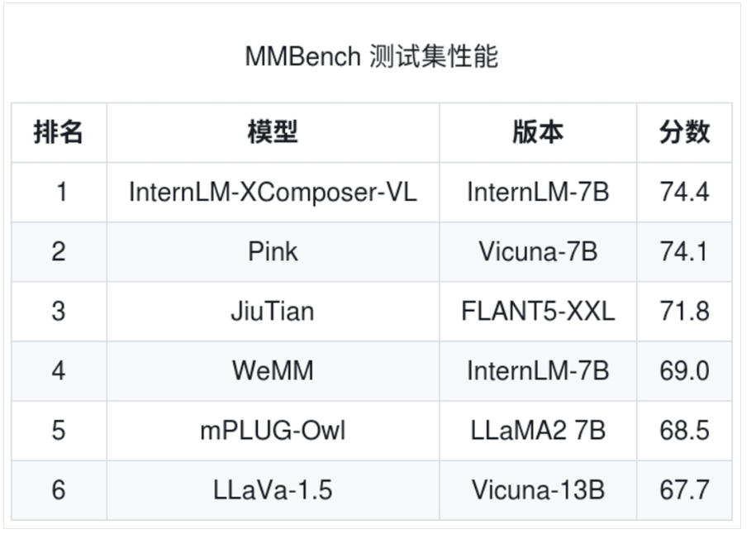This screenshot has width=756, height=534.
Task: Click the table title "MMBench 测试集性能"
Action: [x=371, y=57]
